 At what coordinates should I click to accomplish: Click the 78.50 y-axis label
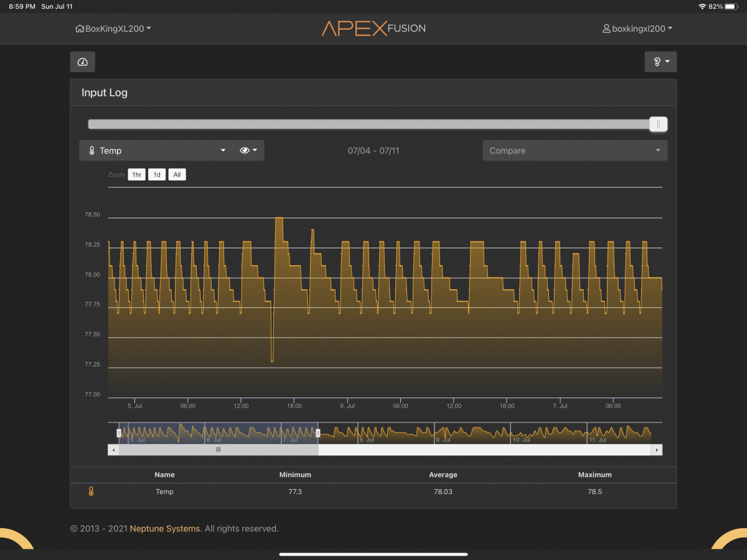click(92, 215)
